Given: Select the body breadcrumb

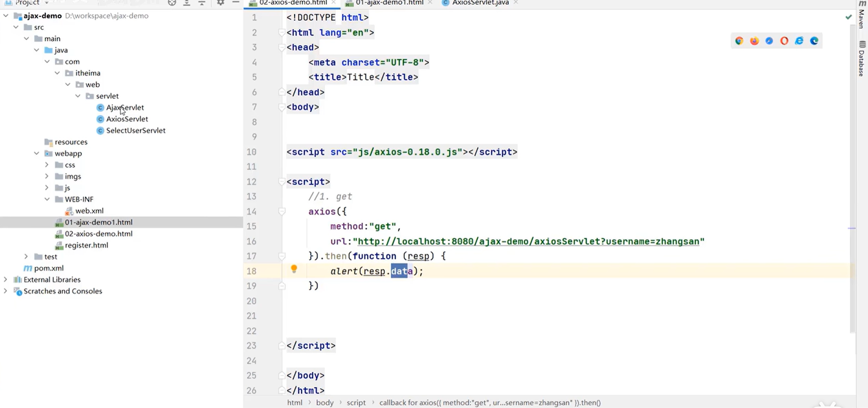Looking at the screenshot, I should point(325,403).
